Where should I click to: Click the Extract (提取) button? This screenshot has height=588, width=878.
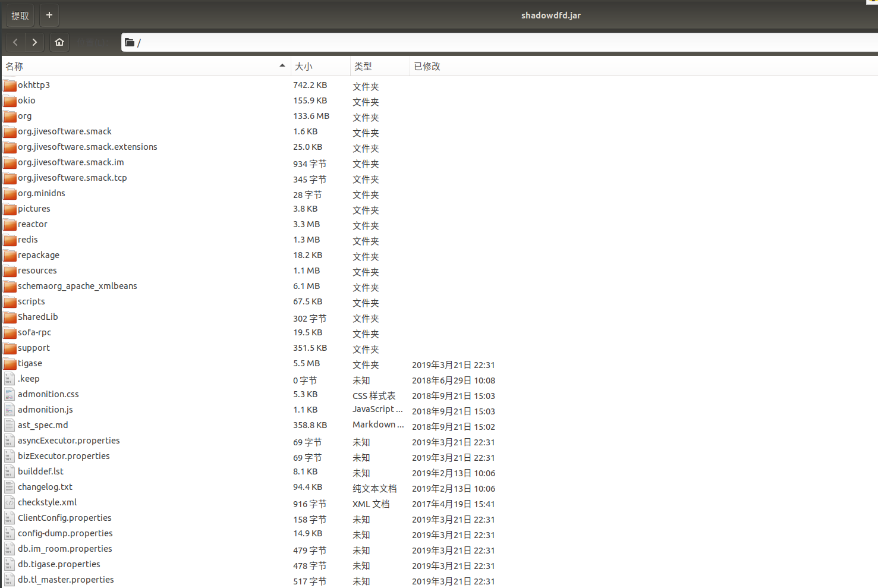[x=20, y=15]
